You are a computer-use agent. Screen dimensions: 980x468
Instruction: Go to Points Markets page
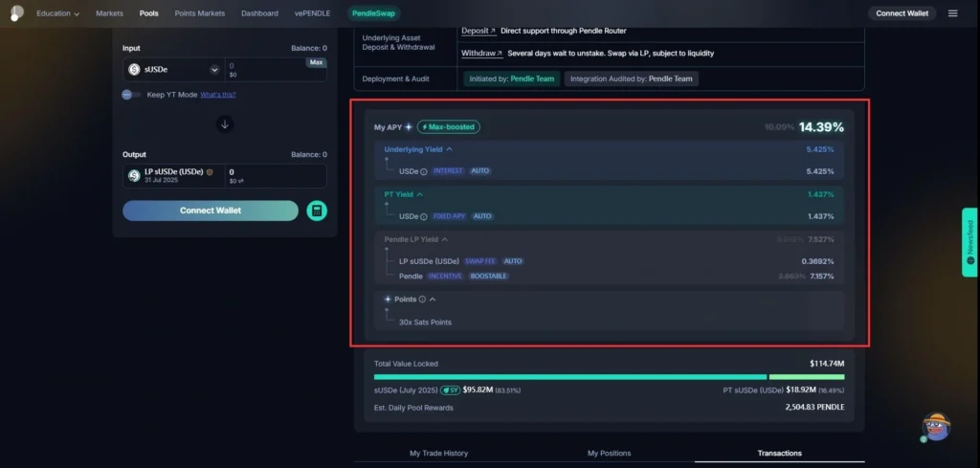[x=199, y=13]
